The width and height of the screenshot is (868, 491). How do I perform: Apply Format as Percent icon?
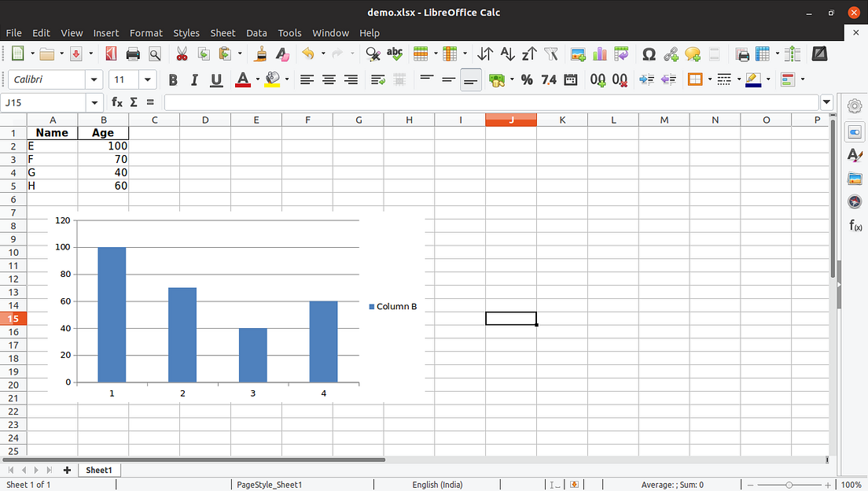(x=527, y=79)
